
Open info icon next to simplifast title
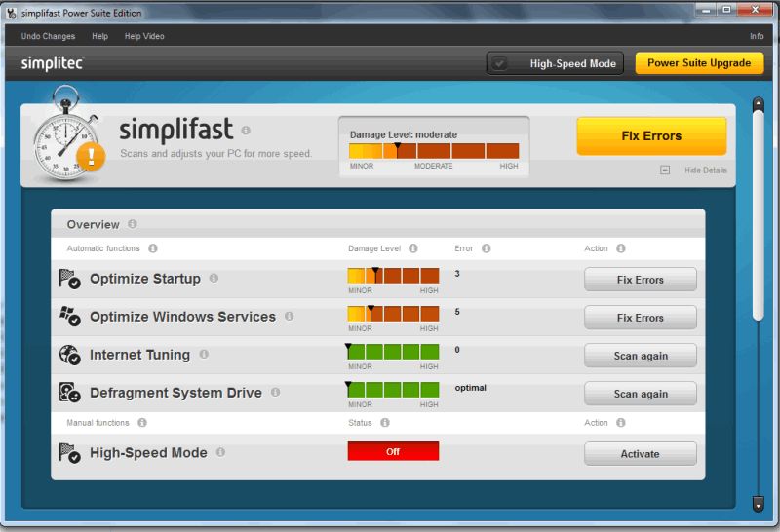pos(246,131)
